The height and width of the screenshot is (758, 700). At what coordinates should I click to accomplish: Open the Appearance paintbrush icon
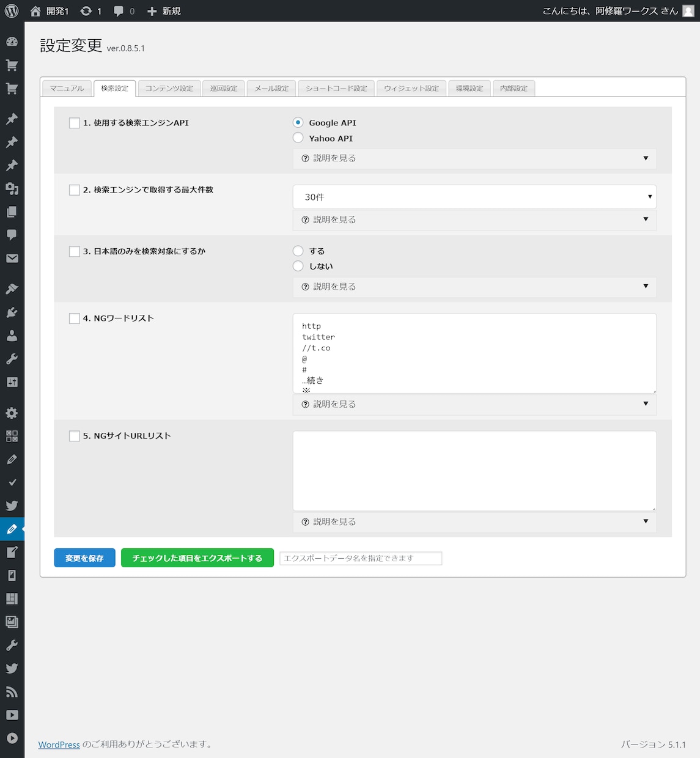click(12, 289)
